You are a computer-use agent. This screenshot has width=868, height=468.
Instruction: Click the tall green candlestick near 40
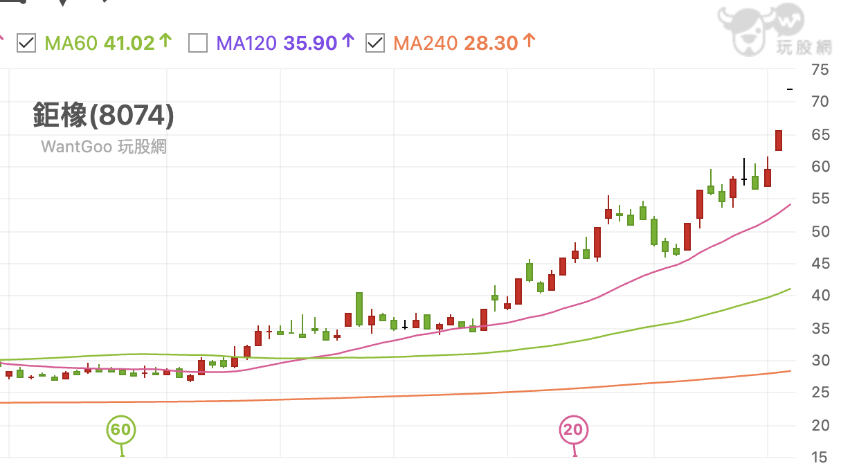[x=359, y=308]
